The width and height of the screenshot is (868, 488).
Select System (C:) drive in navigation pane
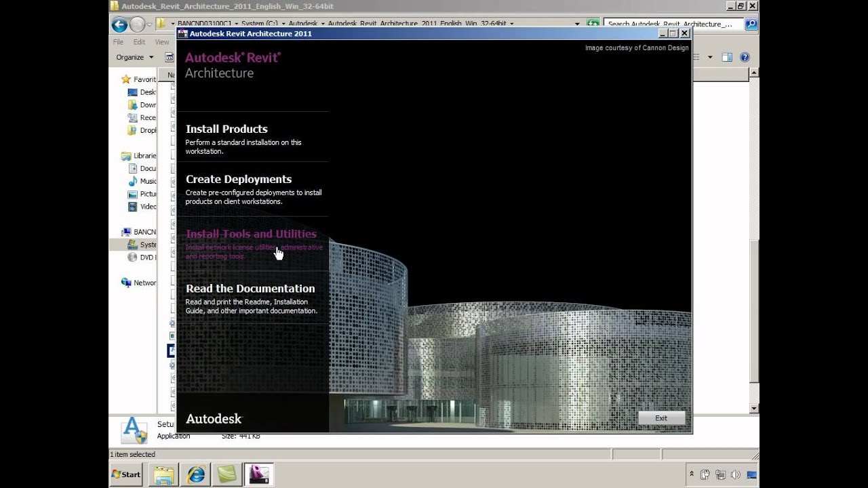click(x=142, y=245)
